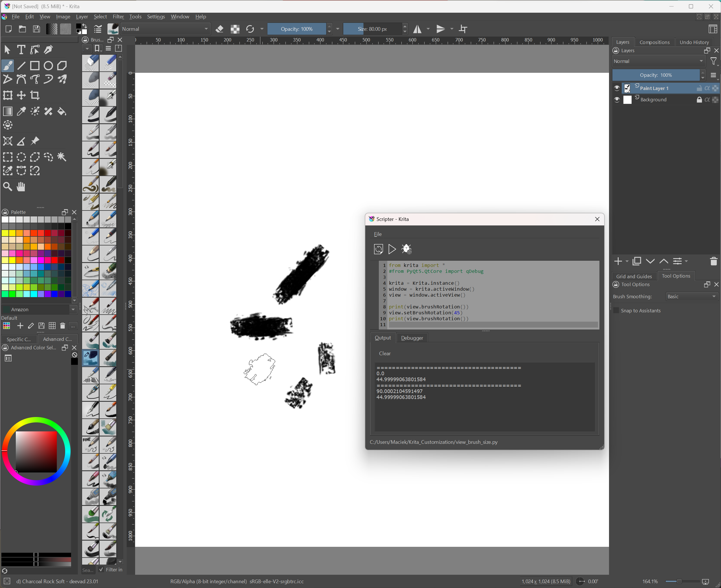Click the Fill bucket tool
Screen dimensions: 721x588
(x=62, y=111)
